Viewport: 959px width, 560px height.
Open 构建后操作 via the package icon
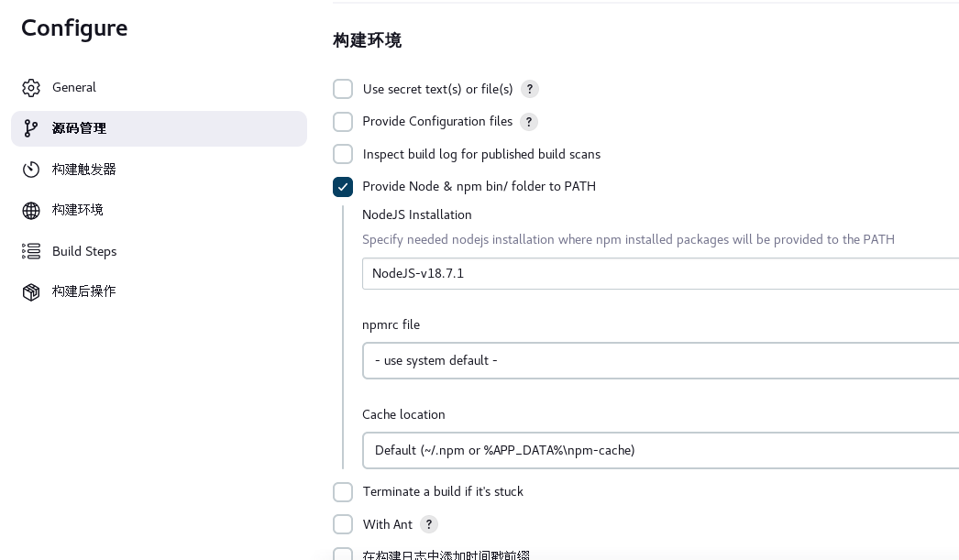click(31, 291)
